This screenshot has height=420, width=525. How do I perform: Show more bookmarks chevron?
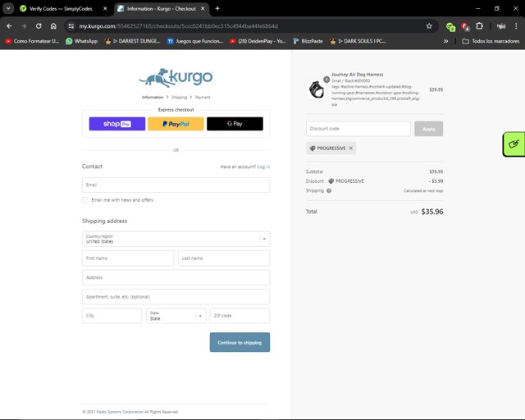tap(445, 41)
